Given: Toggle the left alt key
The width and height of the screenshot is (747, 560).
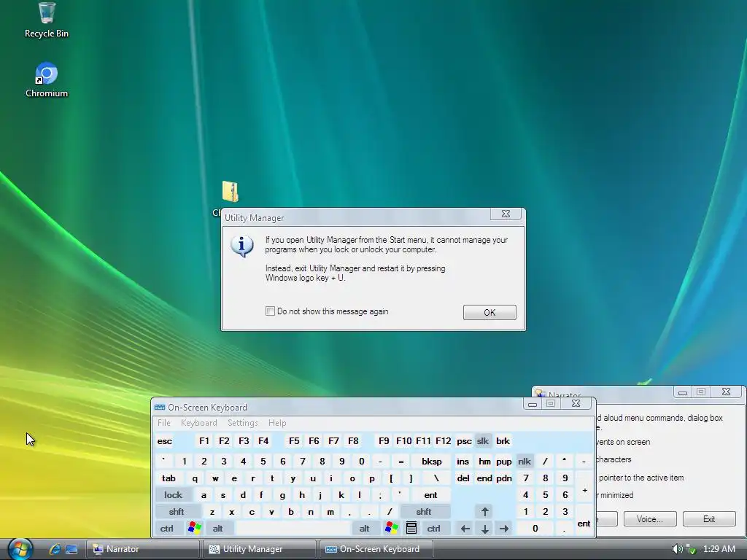Looking at the screenshot, I should [217, 528].
